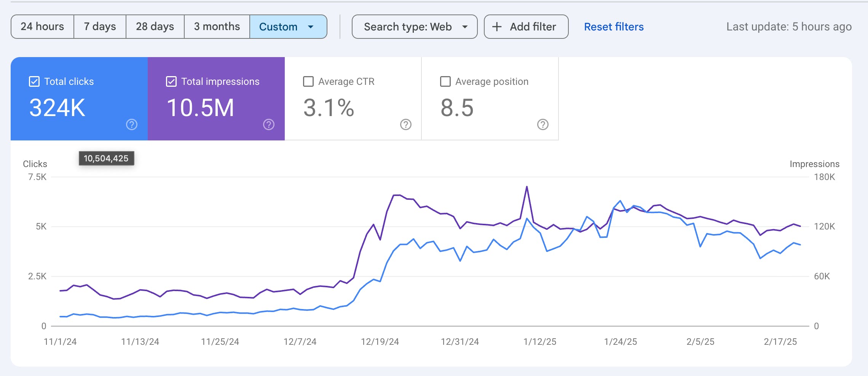Uncheck the Total impressions checkbox
This screenshot has height=376, width=868.
(171, 81)
